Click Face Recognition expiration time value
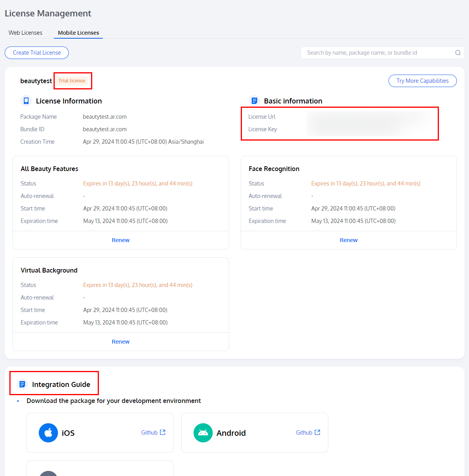 coord(353,221)
